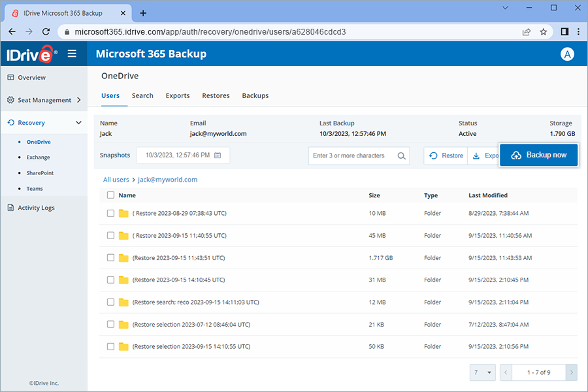This screenshot has width=588, height=392.
Task: Bookmark this page with the star icon
Action: (544, 32)
